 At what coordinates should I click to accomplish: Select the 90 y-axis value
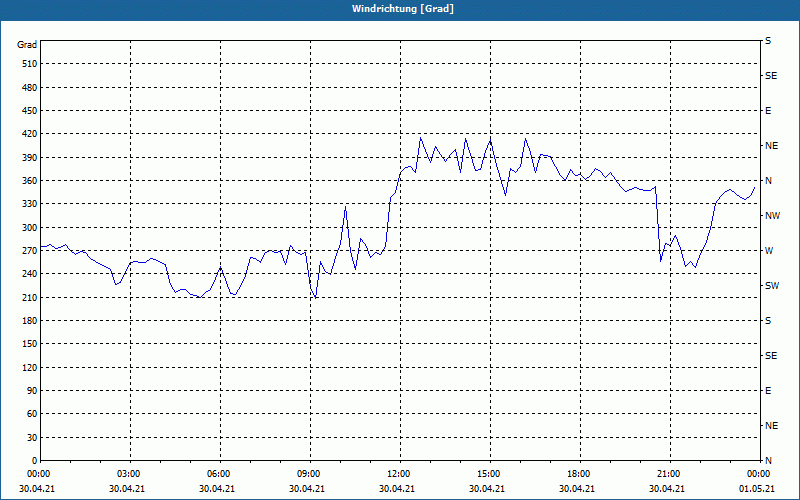point(32,391)
